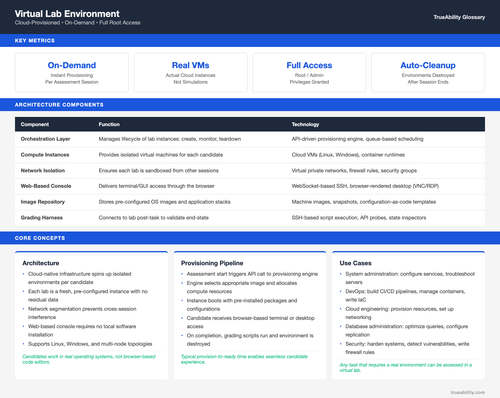Image resolution: width=500 pixels, height=398 pixels.
Task: Click 'Machine images, snapshots' technology cell
Action: (x=364, y=202)
